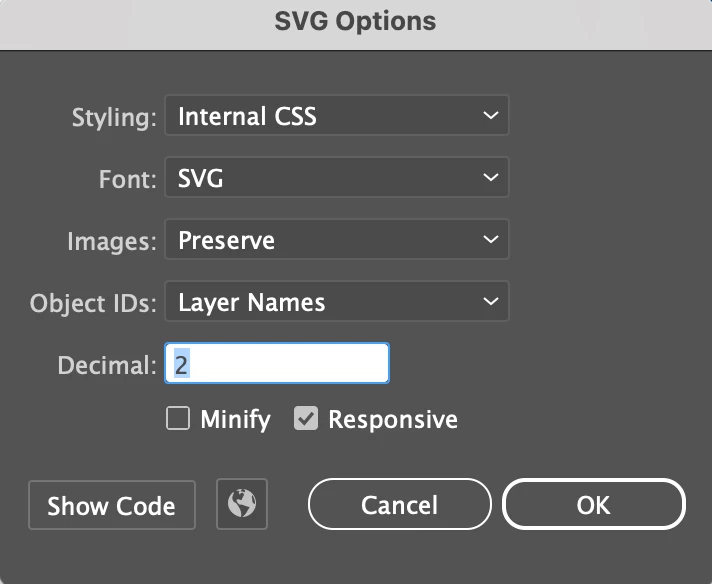The image size is (712, 584).
Task: Click the Object IDs field label
Action: (x=93, y=303)
